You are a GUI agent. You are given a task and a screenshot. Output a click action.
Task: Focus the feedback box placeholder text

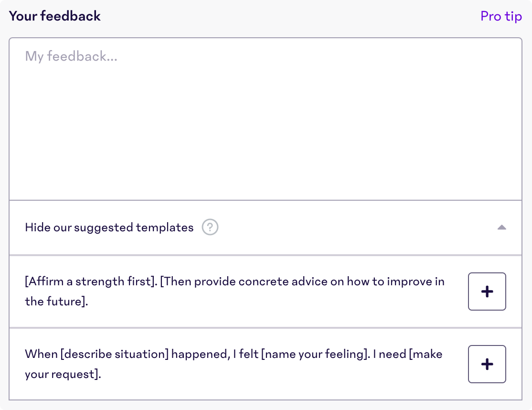point(71,56)
